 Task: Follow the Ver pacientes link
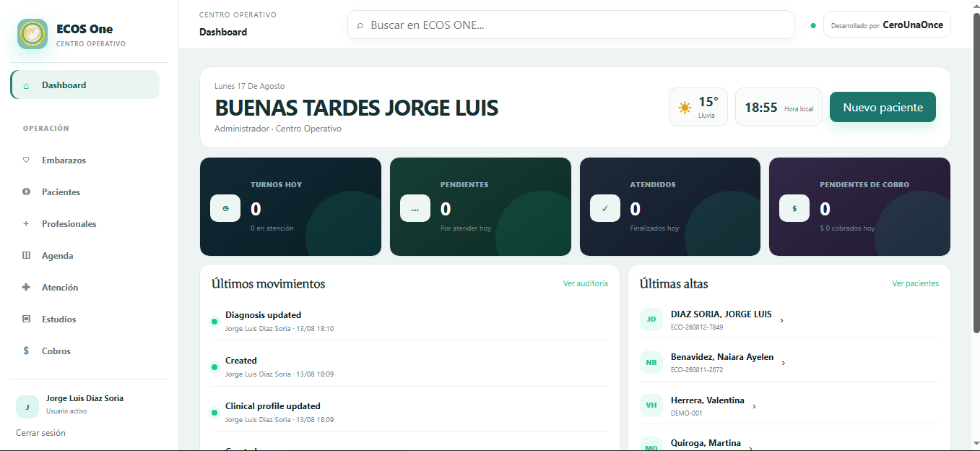pos(915,283)
